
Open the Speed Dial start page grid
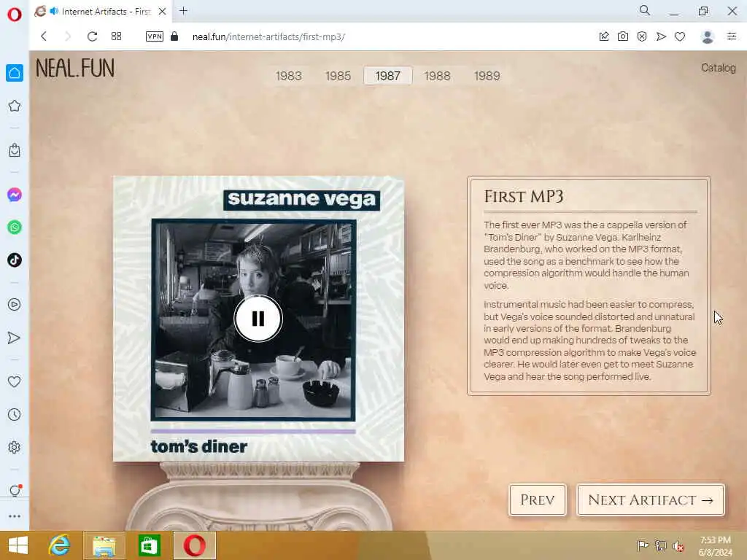(116, 36)
